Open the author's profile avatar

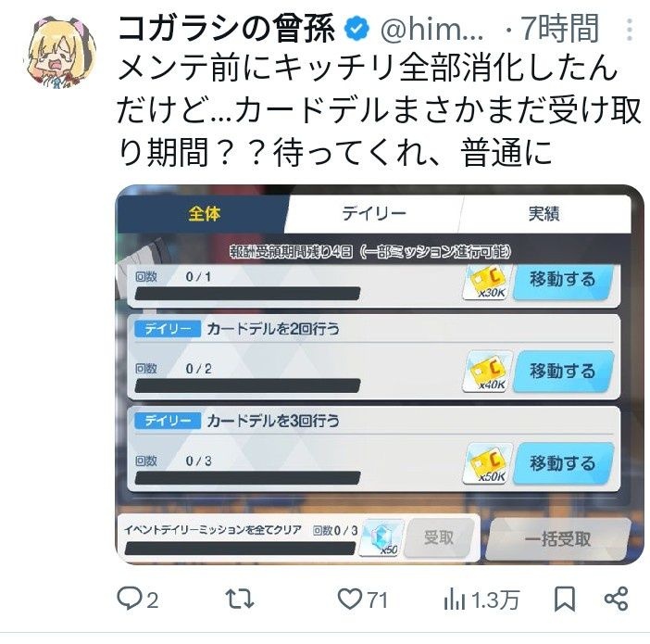pos(61,52)
